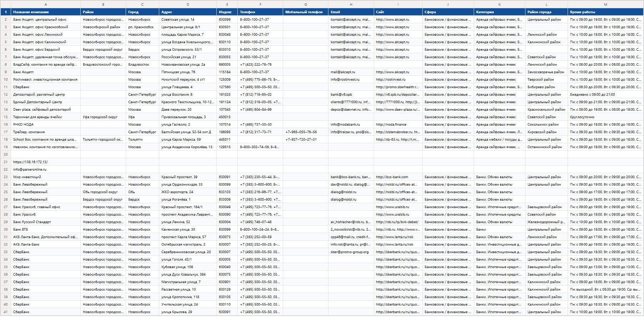Select phone cell '+7 (812) 719-95-02'
This screenshot has width=644, height=322.
(x=260, y=95)
